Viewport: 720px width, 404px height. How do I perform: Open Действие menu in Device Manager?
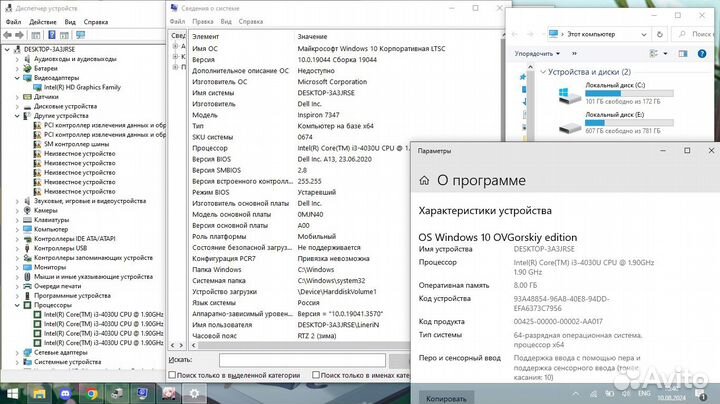click(43, 22)
